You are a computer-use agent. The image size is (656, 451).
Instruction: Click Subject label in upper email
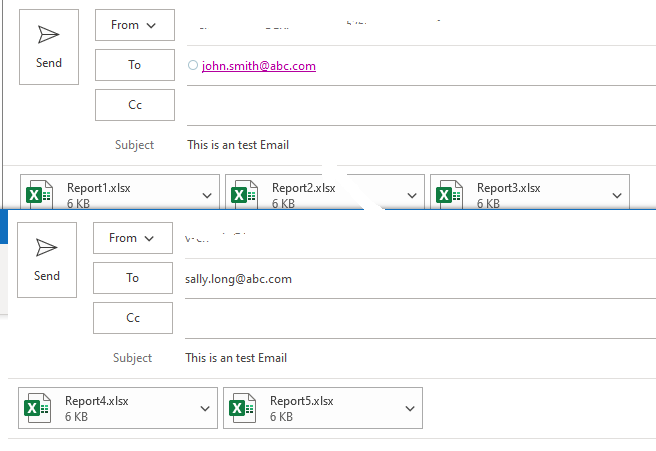134,145
